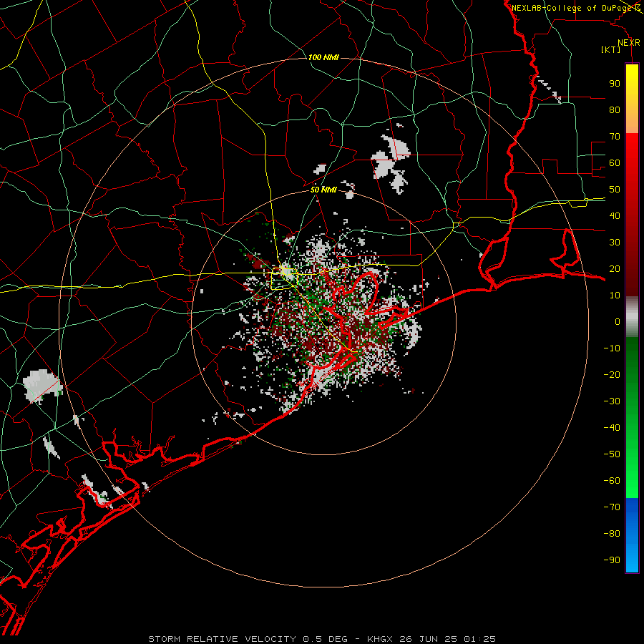Click the 50 NMI range ring label
Screen dimensions: 644x644
point(323,190)
